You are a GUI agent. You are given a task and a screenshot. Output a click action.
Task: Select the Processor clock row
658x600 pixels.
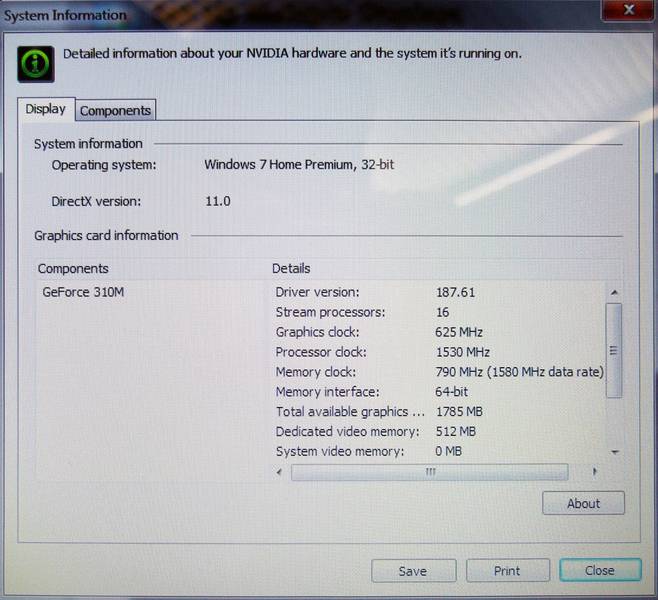click(439, 352)
